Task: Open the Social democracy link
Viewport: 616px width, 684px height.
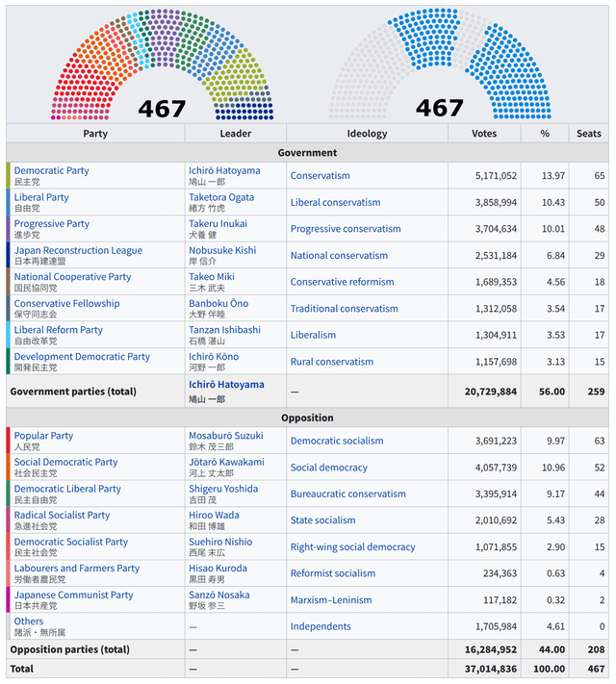Action: click(x=329, y=468)
